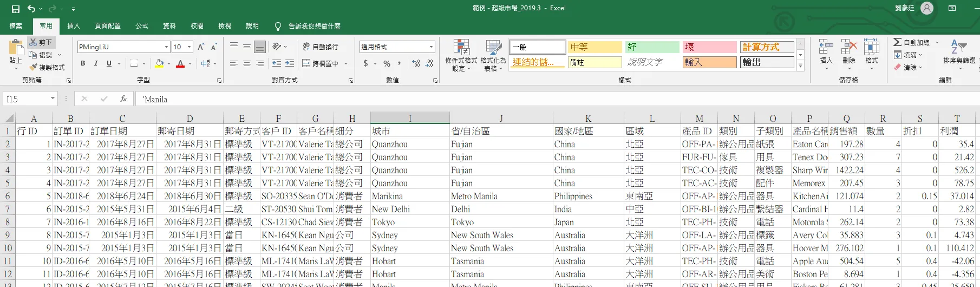
Task: Select column I header
Action: click(410, 118)
